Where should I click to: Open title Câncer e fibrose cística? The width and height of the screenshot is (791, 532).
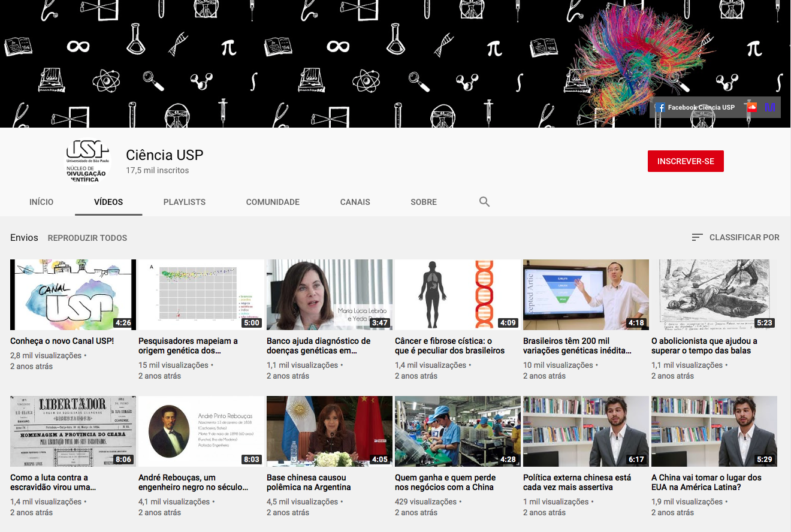[x=450, y=346]
